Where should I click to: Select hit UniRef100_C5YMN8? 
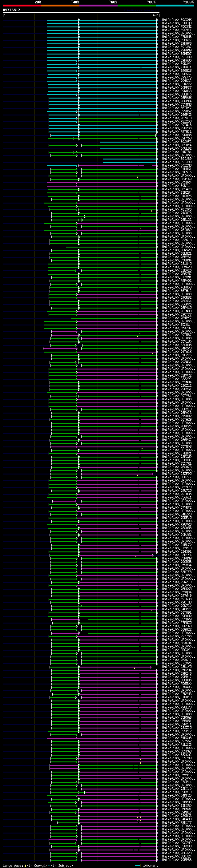pos(177,104)
